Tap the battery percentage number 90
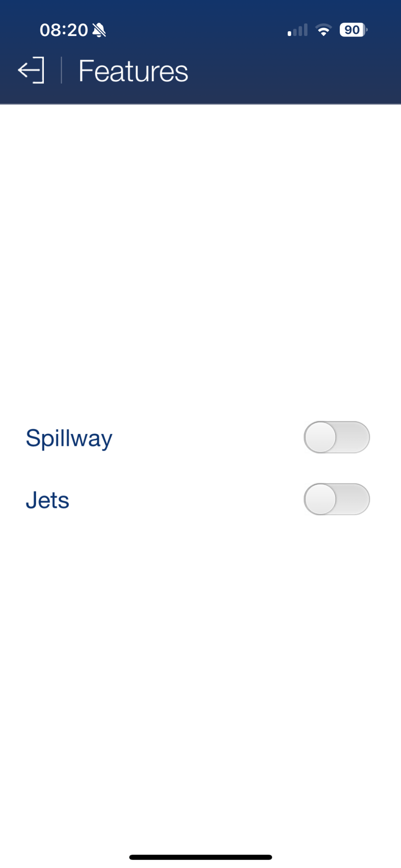This screenshot has width=401, height=868. pyautogui.click(x=352, y=30)
